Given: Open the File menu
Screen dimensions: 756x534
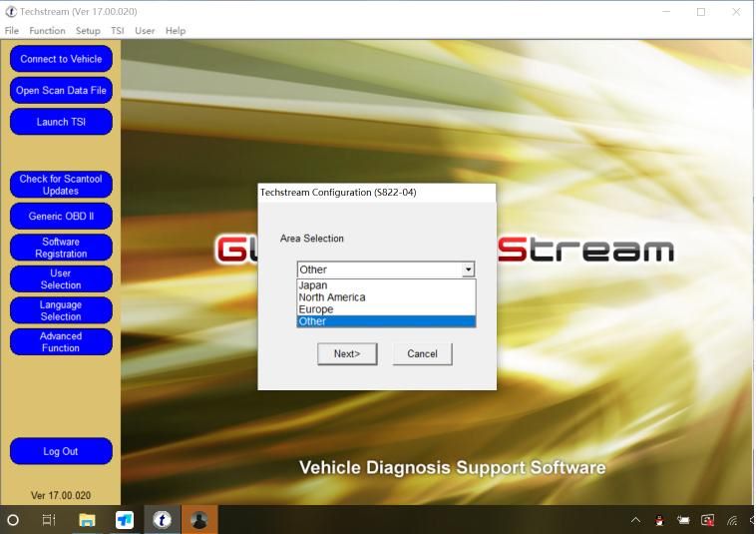Looking at the screenshot, I should click(12, 30).
